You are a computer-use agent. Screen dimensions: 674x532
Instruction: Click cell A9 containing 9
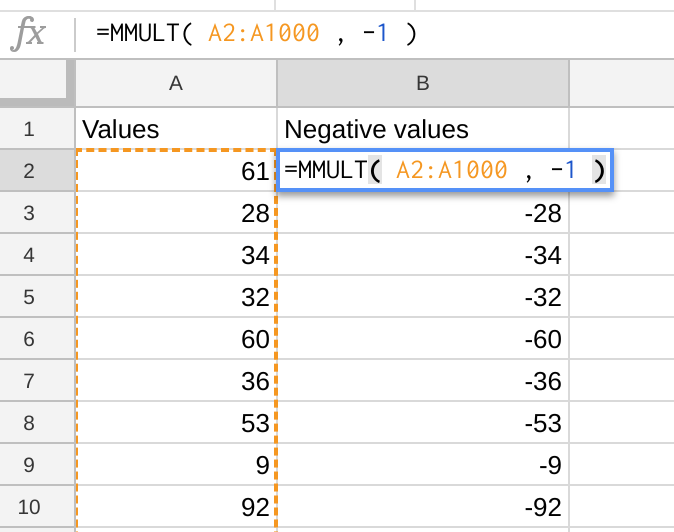click(176, 465)
